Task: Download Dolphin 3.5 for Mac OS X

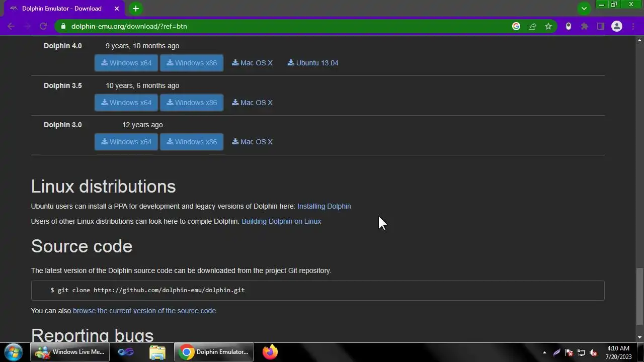Action: tap(252, 103)
